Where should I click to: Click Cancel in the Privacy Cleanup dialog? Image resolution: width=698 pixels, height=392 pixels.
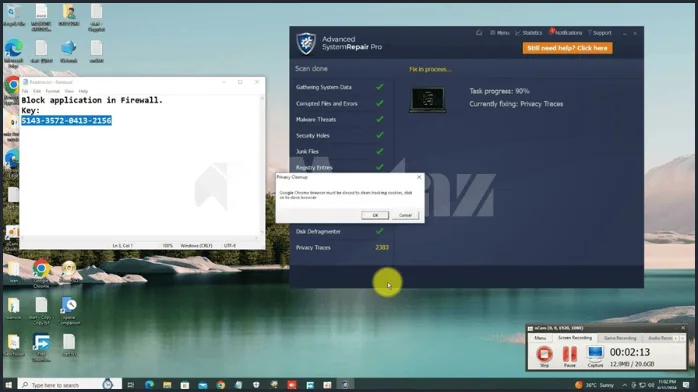click(405, 215)
